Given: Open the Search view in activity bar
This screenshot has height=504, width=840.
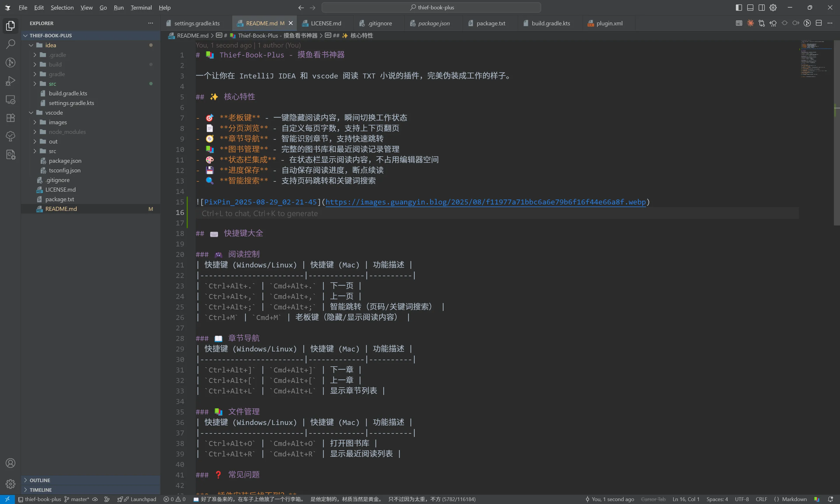Looking at the screenshot, I should pyautogui.click(x=10, y=44).
